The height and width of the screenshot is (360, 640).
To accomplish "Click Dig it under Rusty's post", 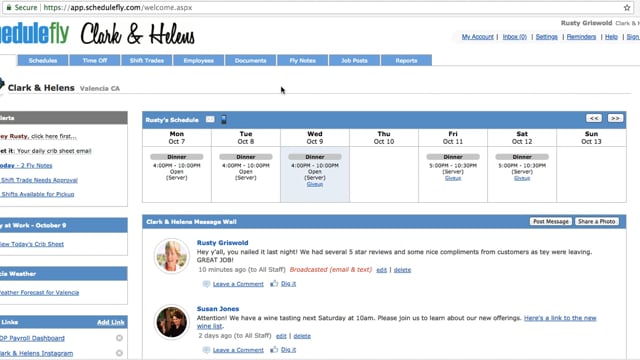I will click(x=289, y=284).
